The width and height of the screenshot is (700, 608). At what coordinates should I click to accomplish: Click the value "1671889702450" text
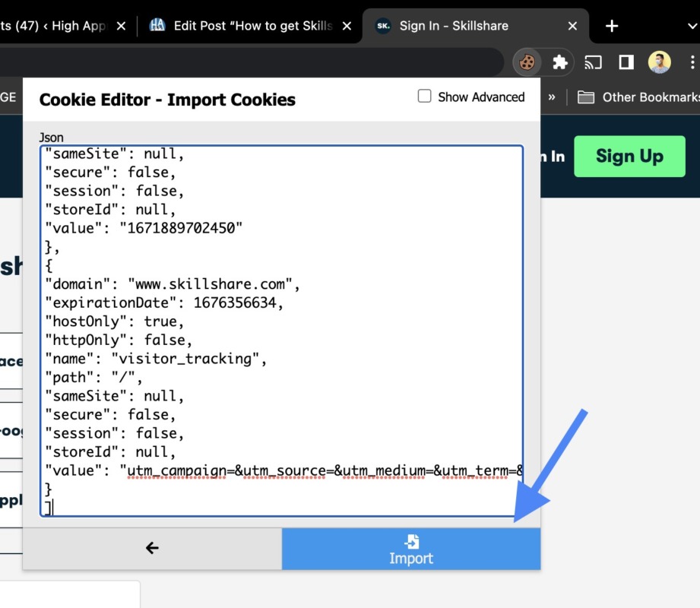coord(181,228)
